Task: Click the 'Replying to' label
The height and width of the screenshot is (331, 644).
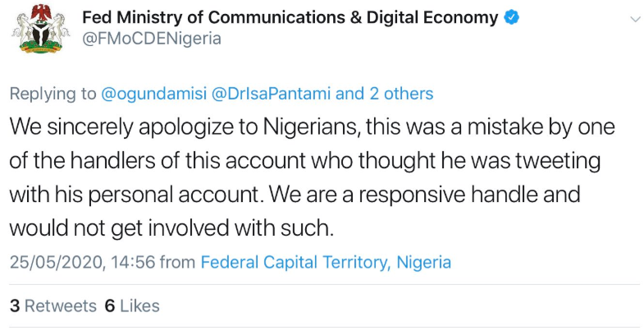Action: [53, 94]
